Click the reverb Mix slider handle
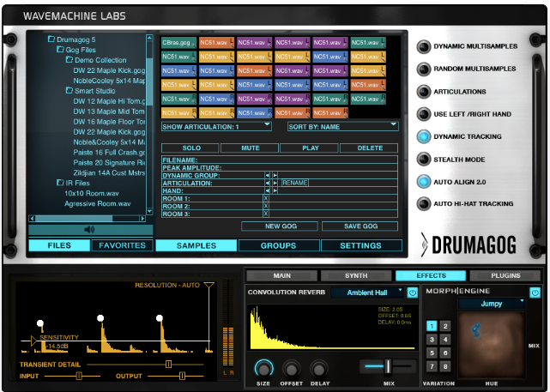This screenshot has width=550, height=392. tap(388, 366)
